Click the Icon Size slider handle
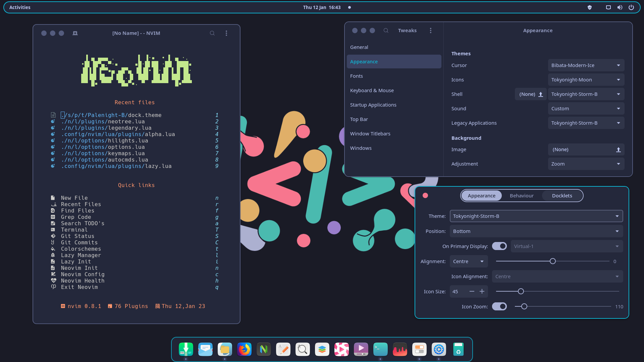The height and width of the screenshot is (362, 644). 521,291
